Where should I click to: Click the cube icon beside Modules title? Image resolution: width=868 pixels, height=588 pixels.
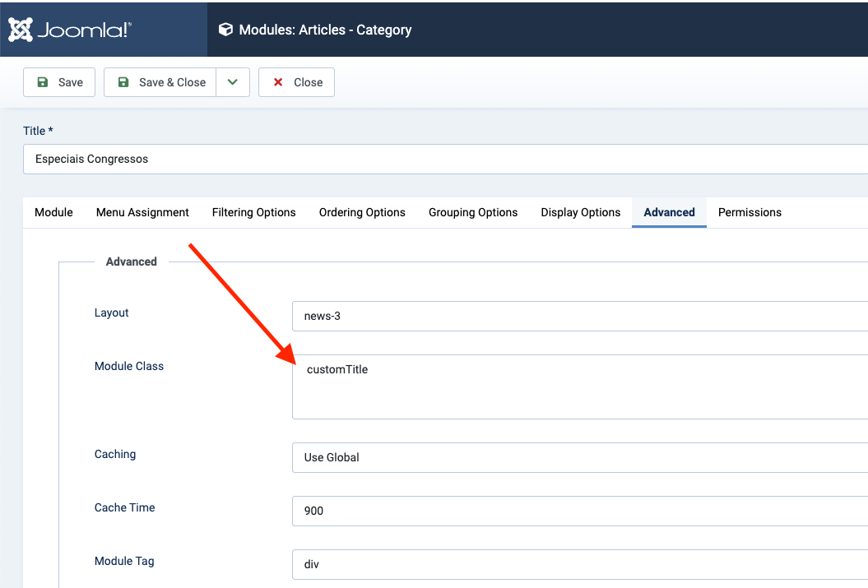225,30
